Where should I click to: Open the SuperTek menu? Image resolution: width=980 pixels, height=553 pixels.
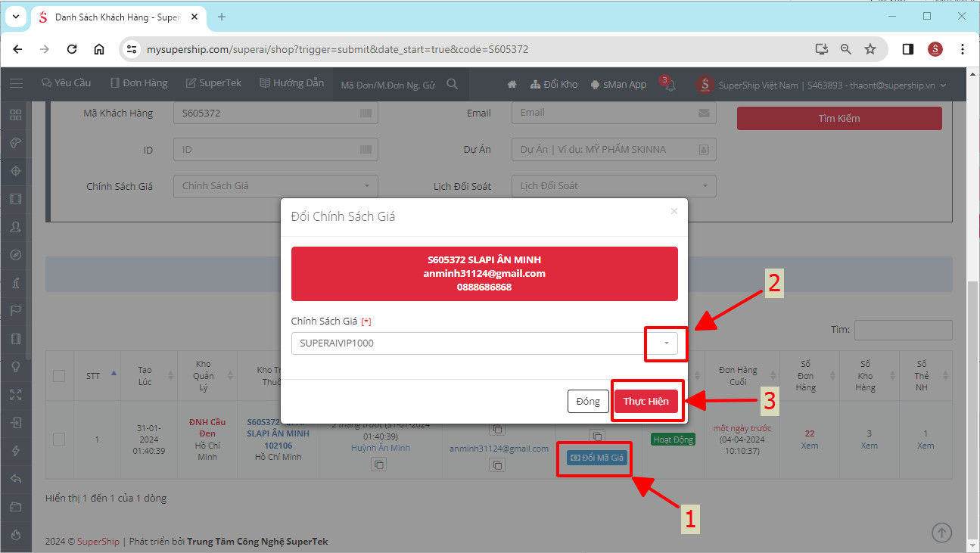213,83
